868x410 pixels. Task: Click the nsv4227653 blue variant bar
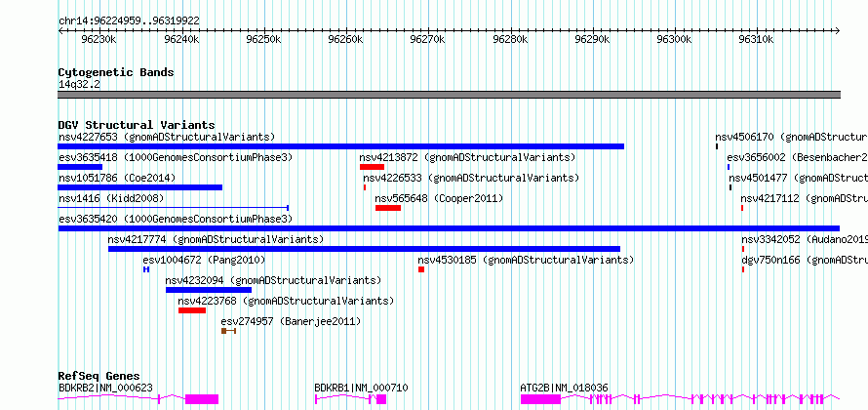pyautogui.click(x=341, y=146)
